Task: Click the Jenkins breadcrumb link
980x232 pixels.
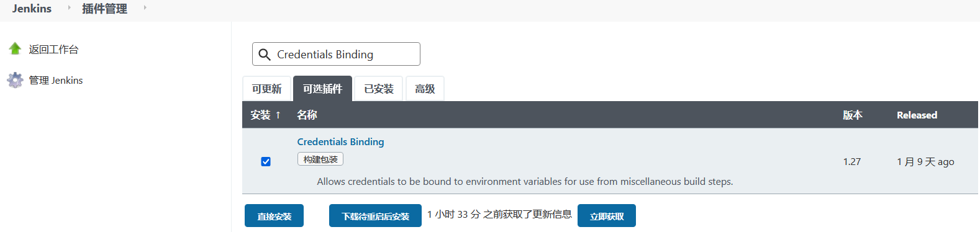Action: [32, 8]
